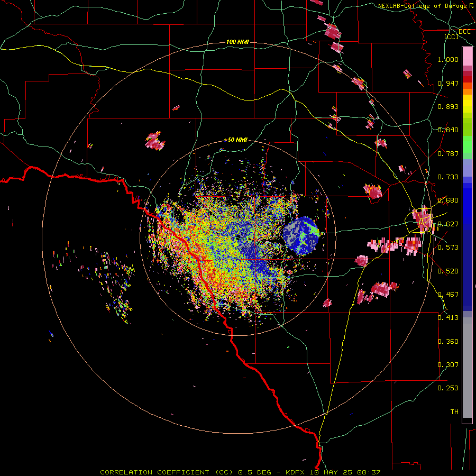This screenshot has width=476, height=476.
Task: Select the 0.307 scale value
Action: [448, 365]
